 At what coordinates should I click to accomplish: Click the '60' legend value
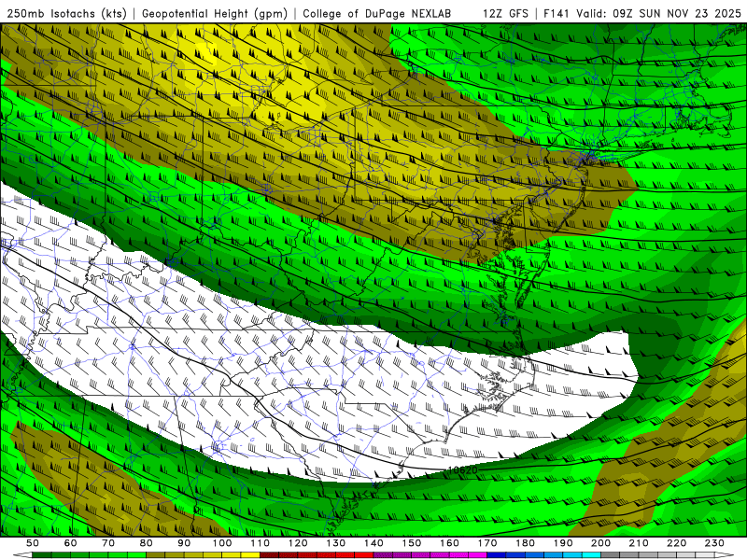pos(71,543)
